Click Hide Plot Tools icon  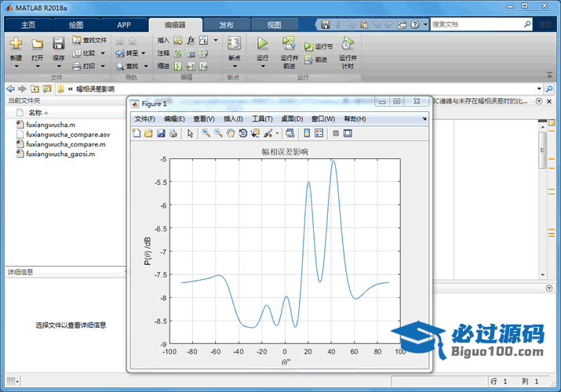pos(336,133)
